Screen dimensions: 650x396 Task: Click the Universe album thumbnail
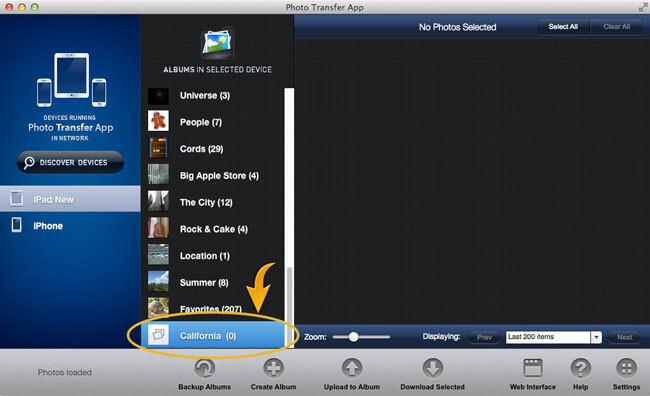click(158, 96)
